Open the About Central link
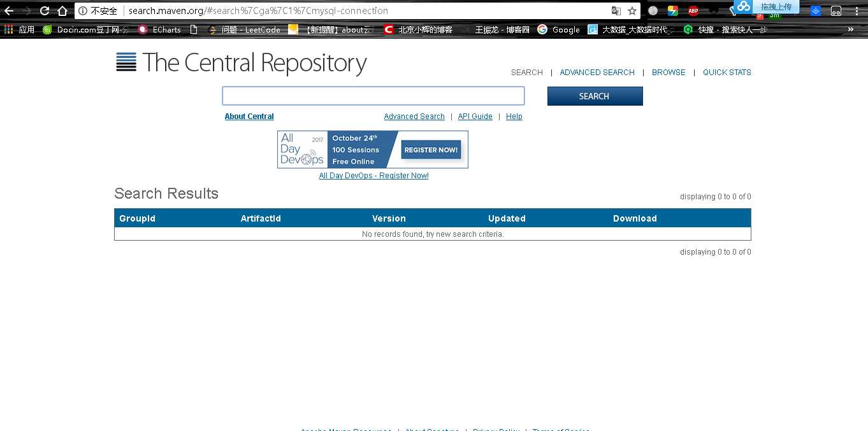Screen dimensions: 868x431 [x=249, y=117]
